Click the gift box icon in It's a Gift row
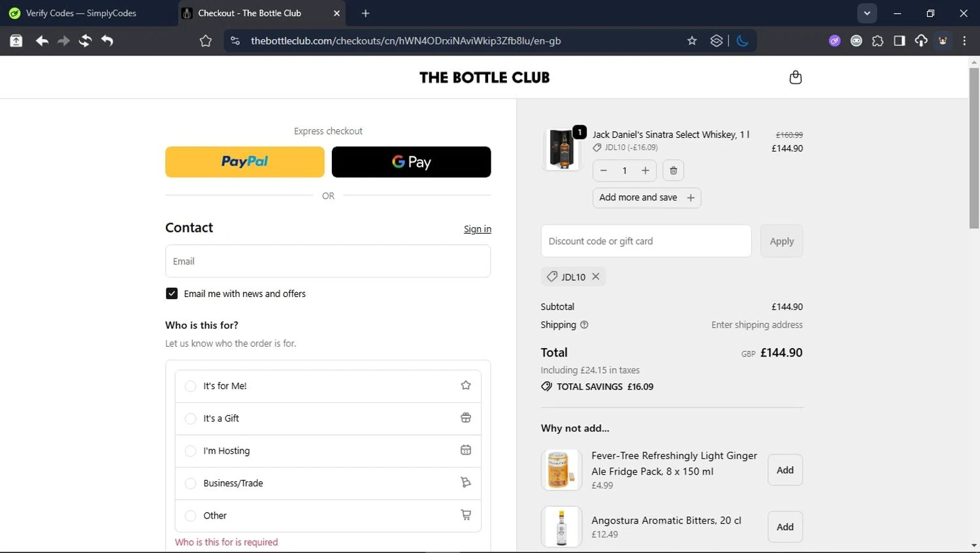 pyautogui.click(x=466, y=418)
